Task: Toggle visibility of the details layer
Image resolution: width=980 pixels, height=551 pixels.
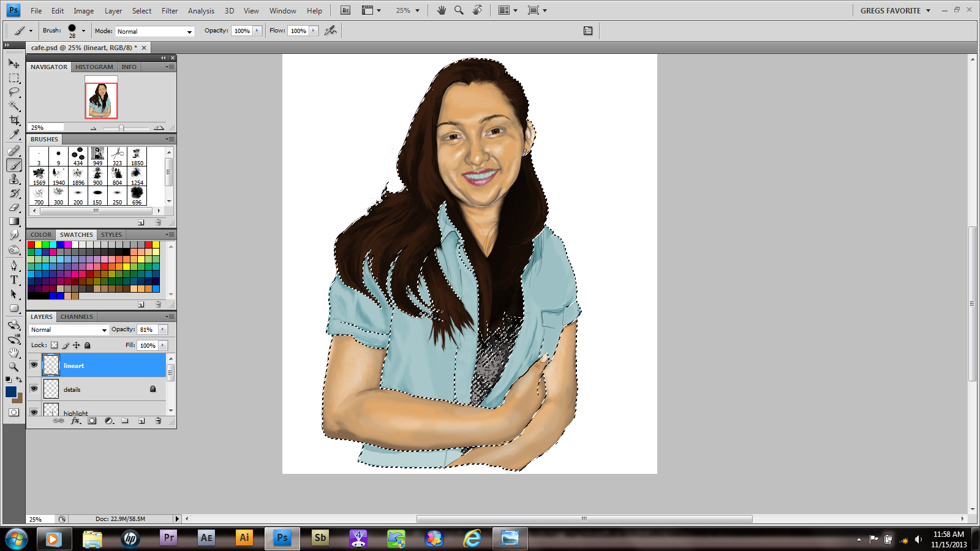Action: coord(34,389)
